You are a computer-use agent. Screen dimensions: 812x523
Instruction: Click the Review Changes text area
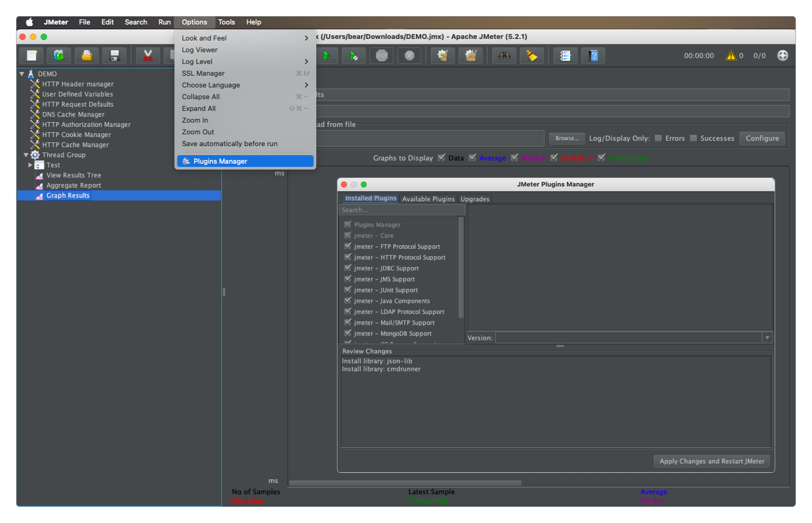click(x=556, y=402)
